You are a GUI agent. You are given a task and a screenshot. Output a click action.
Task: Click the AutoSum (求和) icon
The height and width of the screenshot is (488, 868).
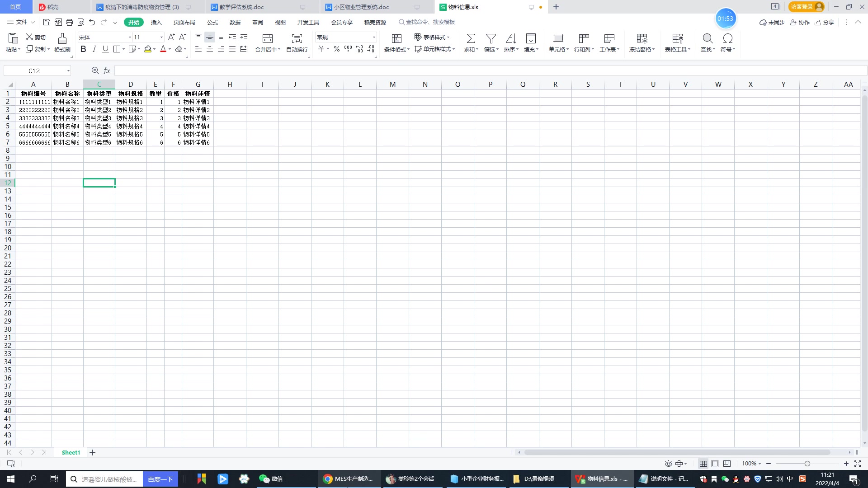pos(470,38)
